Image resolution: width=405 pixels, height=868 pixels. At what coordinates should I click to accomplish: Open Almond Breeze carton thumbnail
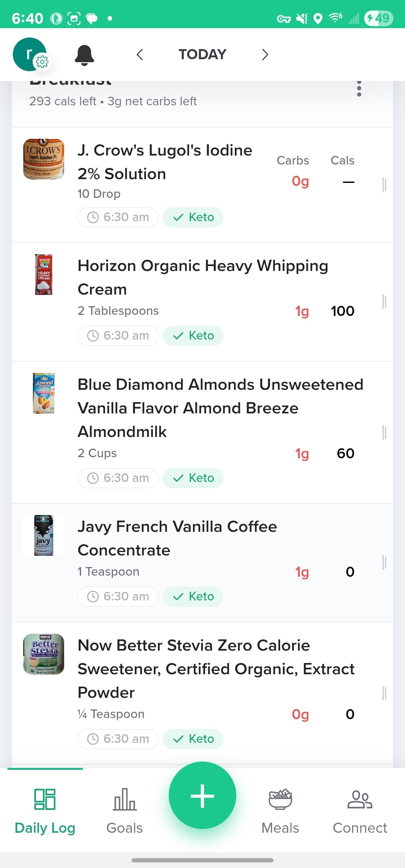click(x=44, y=393)
